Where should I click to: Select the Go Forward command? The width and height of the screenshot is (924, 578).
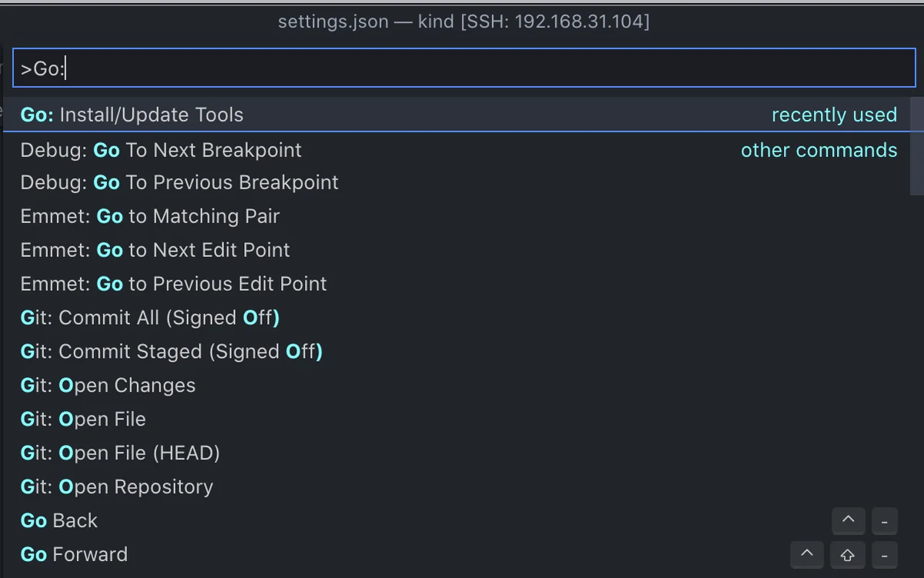[456, 555]
